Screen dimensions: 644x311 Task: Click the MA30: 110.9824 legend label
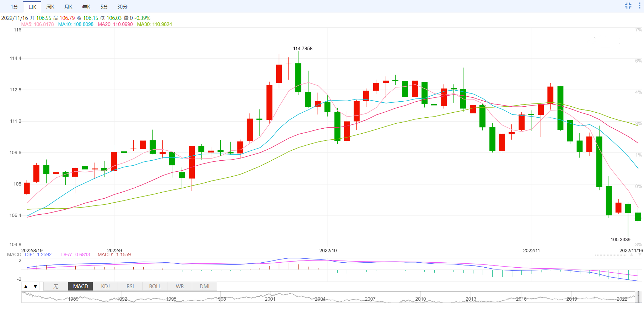(155, 25)
